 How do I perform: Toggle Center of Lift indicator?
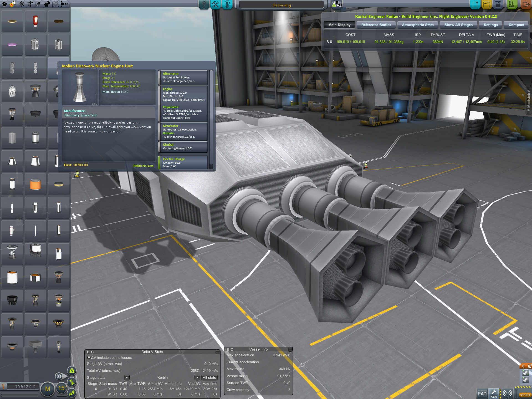click(72, 393)
